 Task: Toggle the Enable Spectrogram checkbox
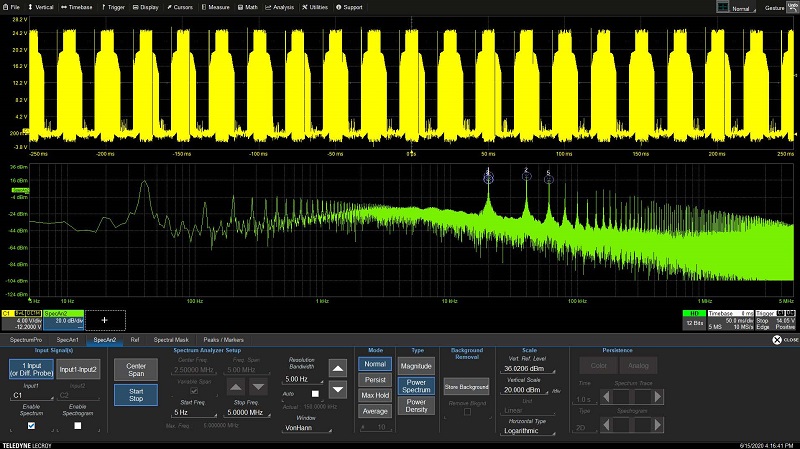75,425
